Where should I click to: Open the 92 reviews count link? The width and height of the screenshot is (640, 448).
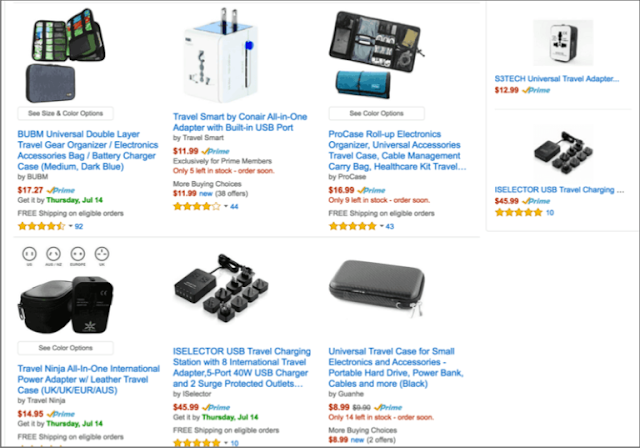coord(79,226)
